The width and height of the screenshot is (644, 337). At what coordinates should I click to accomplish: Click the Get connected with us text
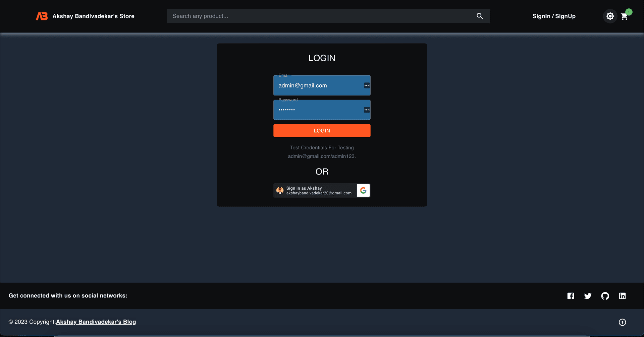68,295
